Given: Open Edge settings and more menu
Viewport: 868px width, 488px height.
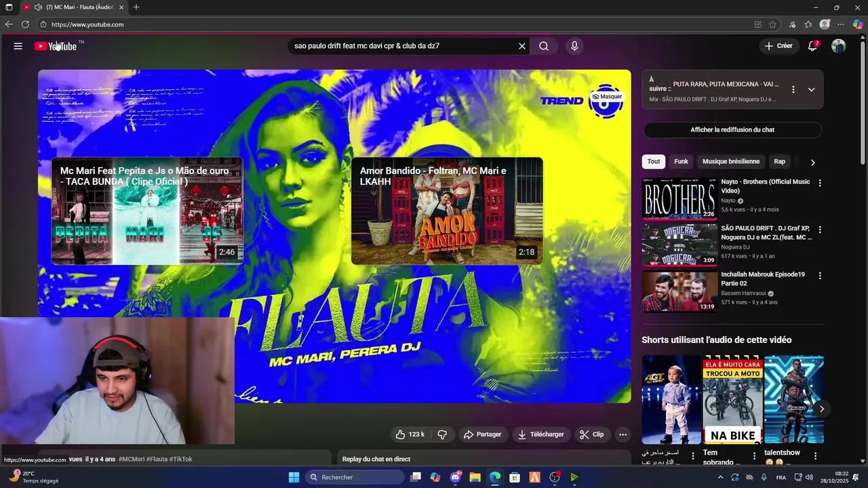Looking at the screenshot, I should [x=841, y=24].
